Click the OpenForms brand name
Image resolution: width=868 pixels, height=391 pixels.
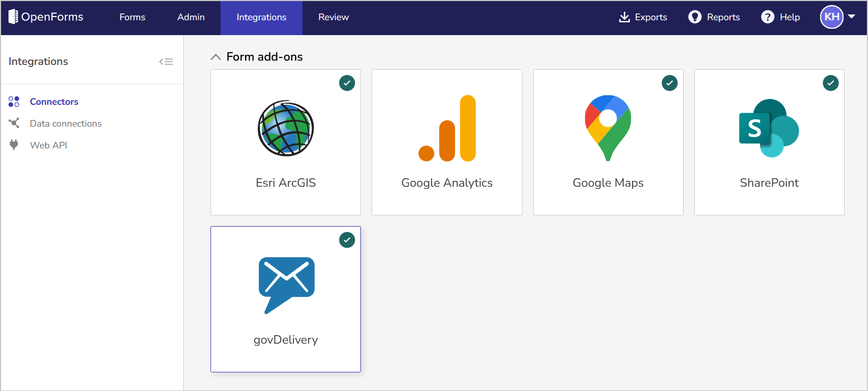[x=52, y=17]
